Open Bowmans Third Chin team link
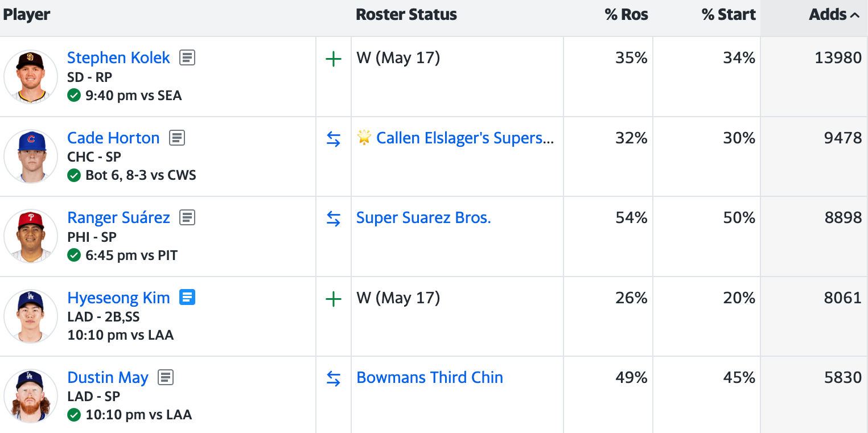This screenshot has width=868, height=433. (430, 377)
